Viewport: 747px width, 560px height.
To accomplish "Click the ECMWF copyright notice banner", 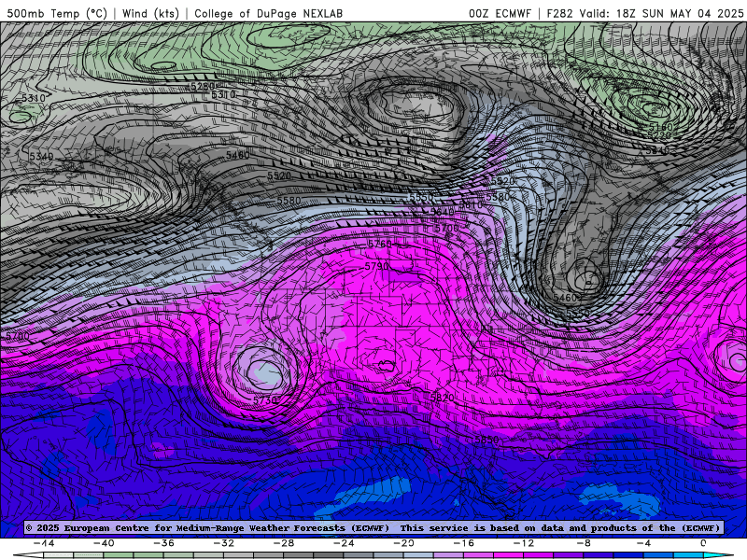I will coord(373,527).
